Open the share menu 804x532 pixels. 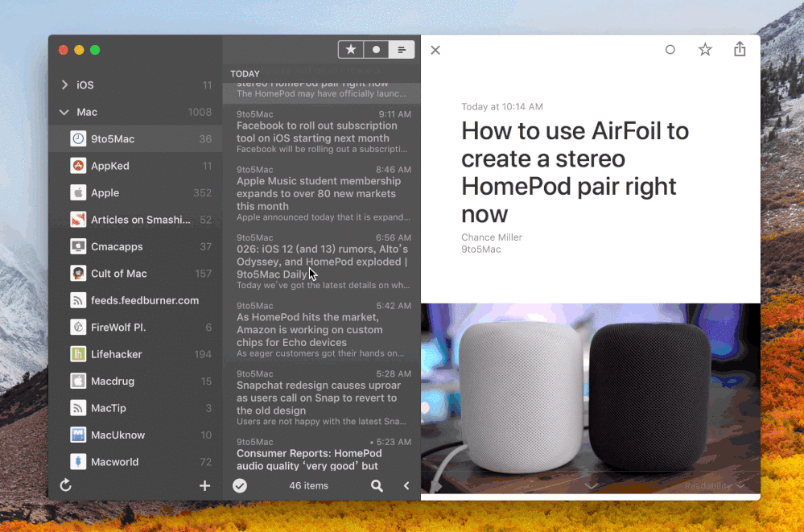tap(740, 49)
